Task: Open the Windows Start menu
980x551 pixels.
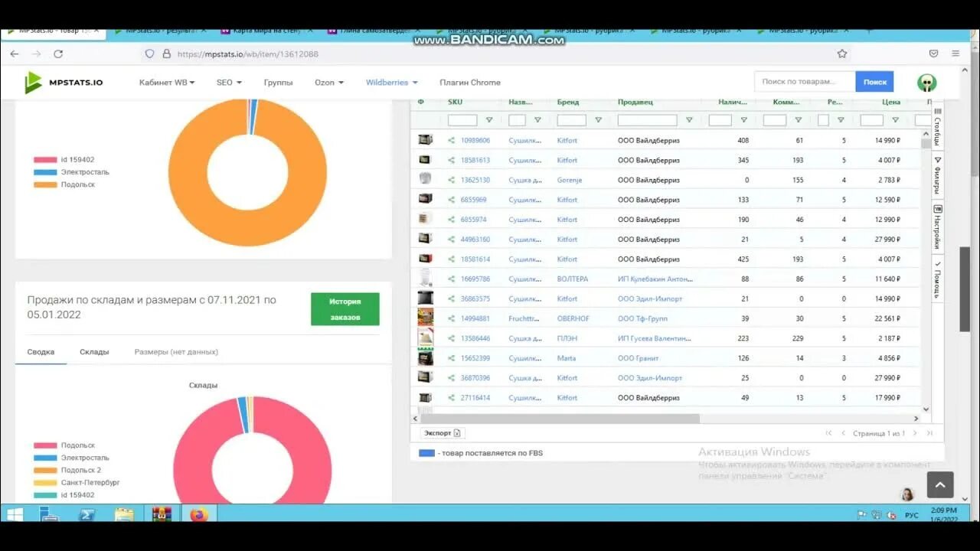Action: tap(15, 514)
